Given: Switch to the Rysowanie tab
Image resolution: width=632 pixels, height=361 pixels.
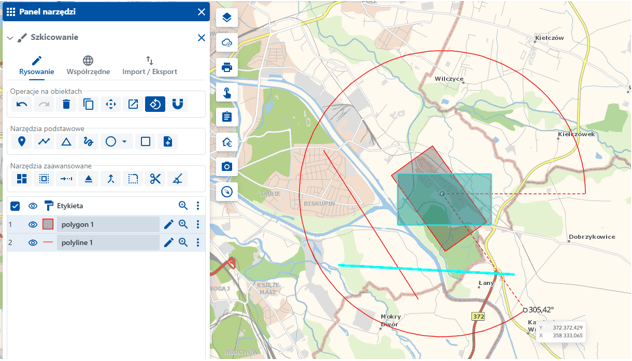Looking at the screenshot, I should click(37, 66).
